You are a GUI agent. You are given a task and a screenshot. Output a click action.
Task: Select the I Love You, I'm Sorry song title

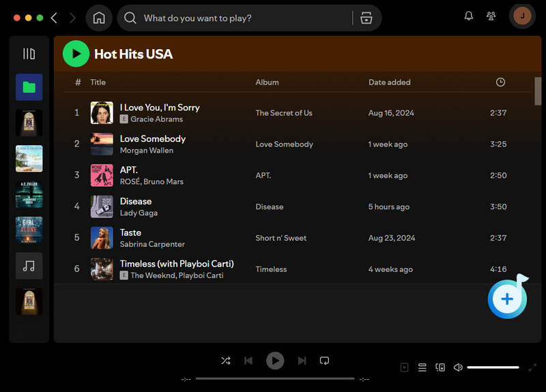point(160,108)
